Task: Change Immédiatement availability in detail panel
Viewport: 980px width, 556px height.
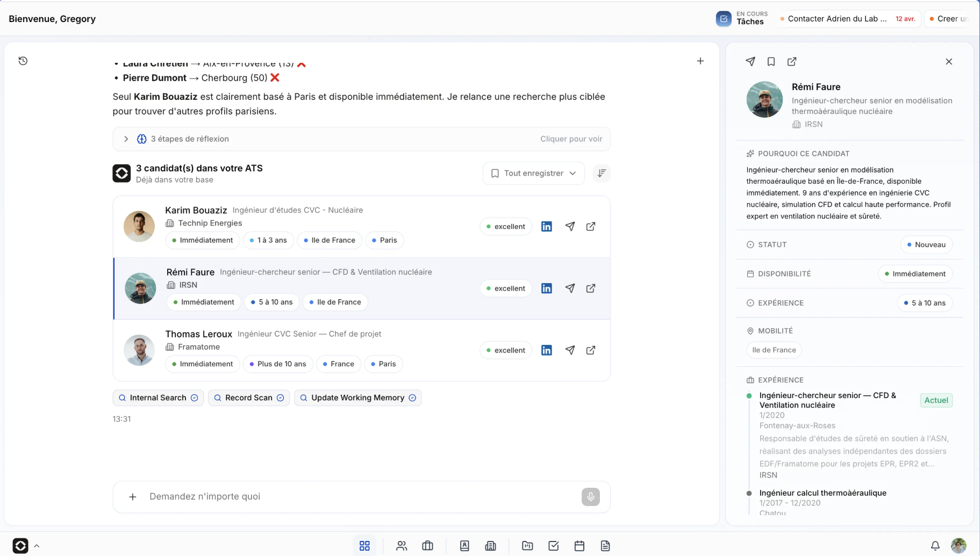Action: point(915,274)
